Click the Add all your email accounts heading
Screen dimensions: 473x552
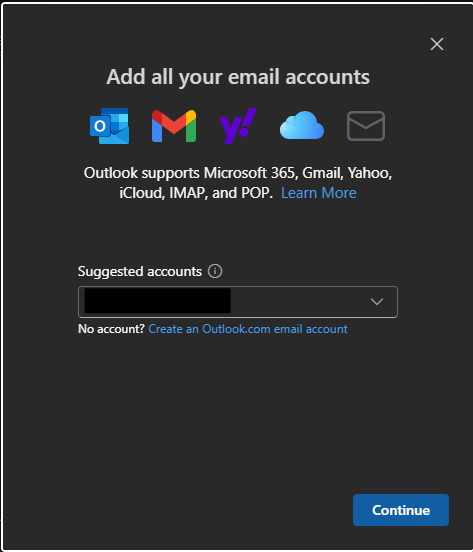pos(238,77)
